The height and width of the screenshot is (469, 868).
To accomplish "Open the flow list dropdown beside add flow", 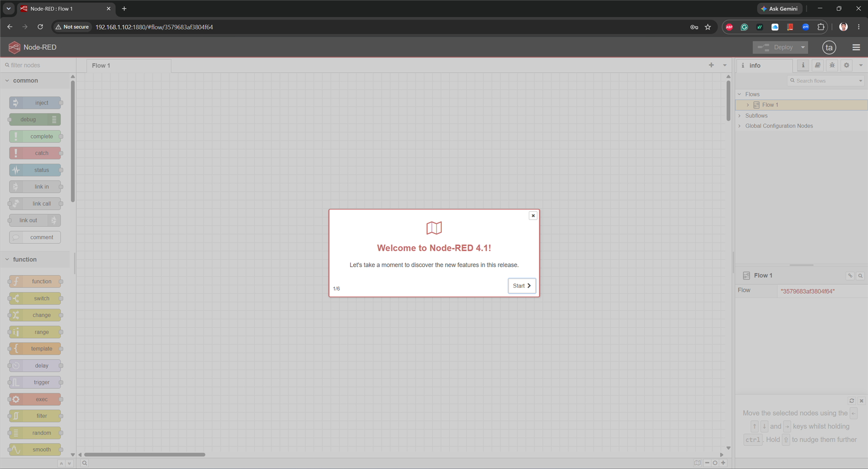I will point(725,65).
